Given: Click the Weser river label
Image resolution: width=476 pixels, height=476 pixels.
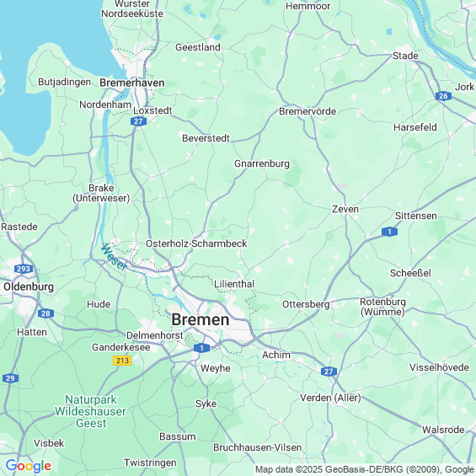Looking at the screenshot, I should point(114,257).
